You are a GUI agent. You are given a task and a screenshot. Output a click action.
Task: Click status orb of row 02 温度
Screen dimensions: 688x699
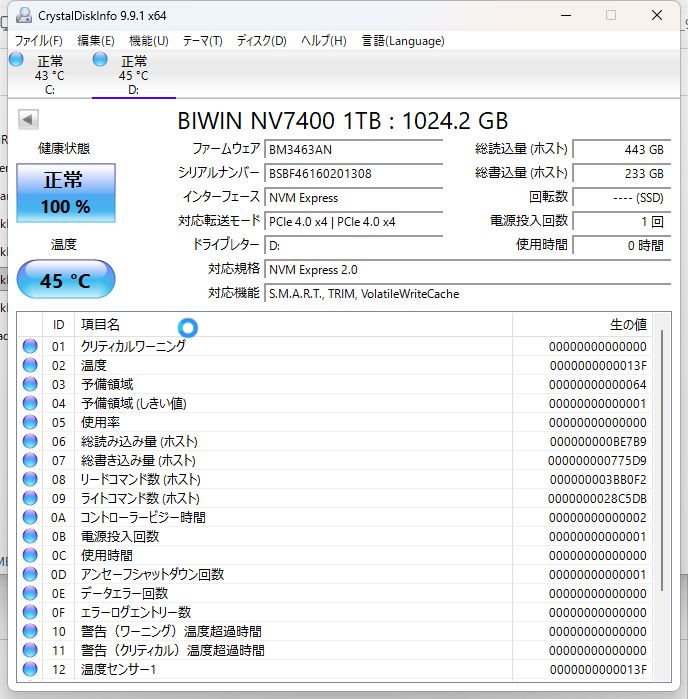click(x=30, y=365)
